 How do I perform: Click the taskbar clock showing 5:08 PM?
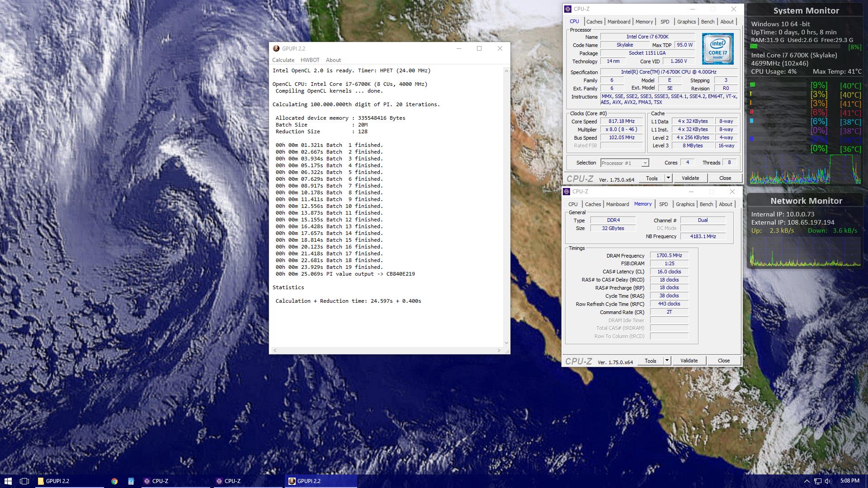click(849, 481)
